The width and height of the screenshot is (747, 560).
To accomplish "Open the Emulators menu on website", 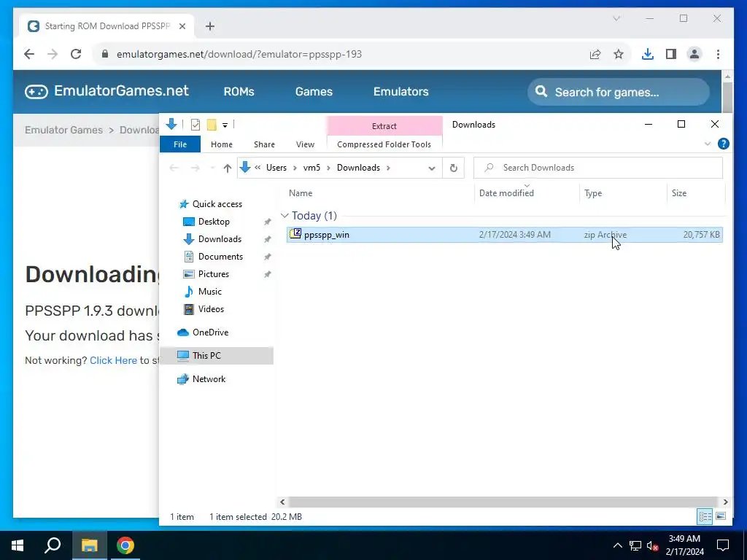I will (x=400, y=91).
